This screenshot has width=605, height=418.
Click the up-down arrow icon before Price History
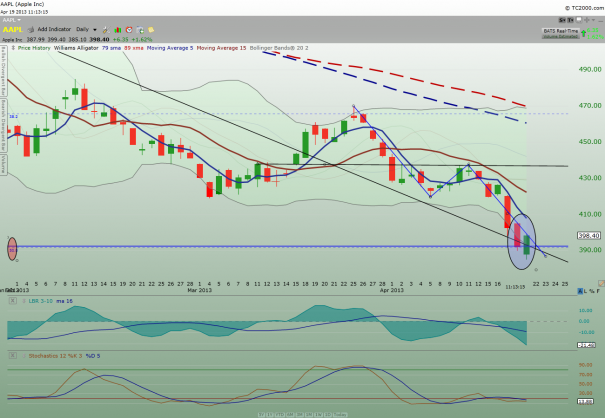click(x=13, y=48)
